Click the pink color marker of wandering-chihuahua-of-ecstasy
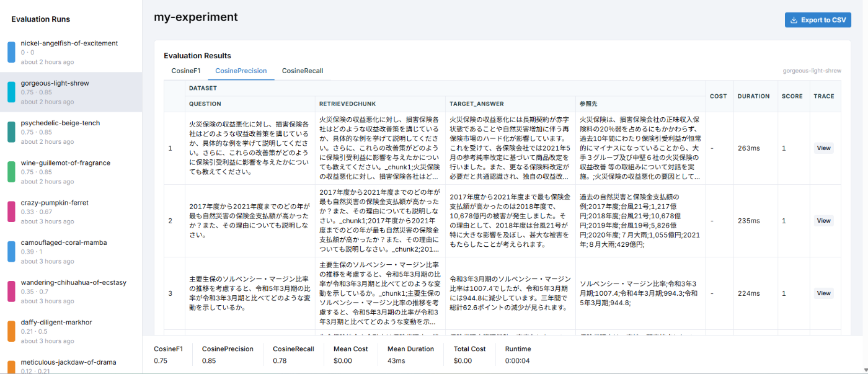The height and width of the screenshot is (374, 868). (11, 292)
